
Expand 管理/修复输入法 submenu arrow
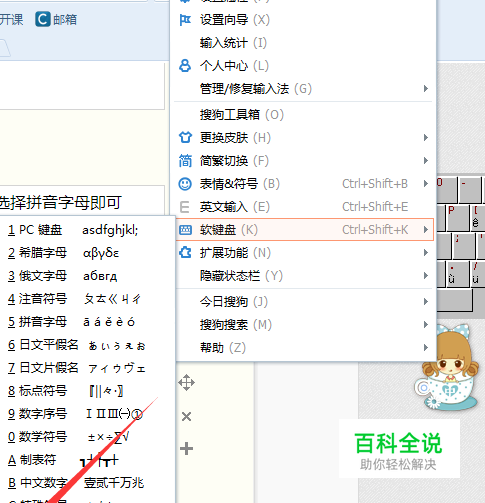[426, 89]
